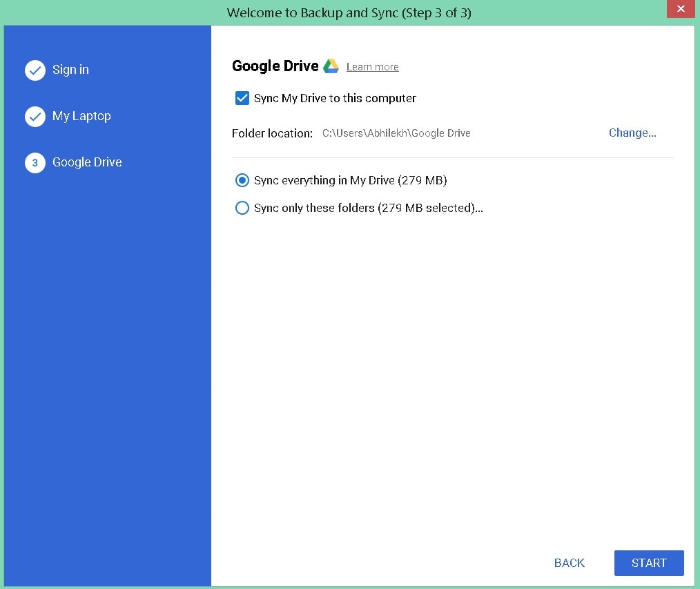The width and height of the screenshot is (700, 589).
Task: Select the Google Drive step in sidebar
Action: point(87,162)
